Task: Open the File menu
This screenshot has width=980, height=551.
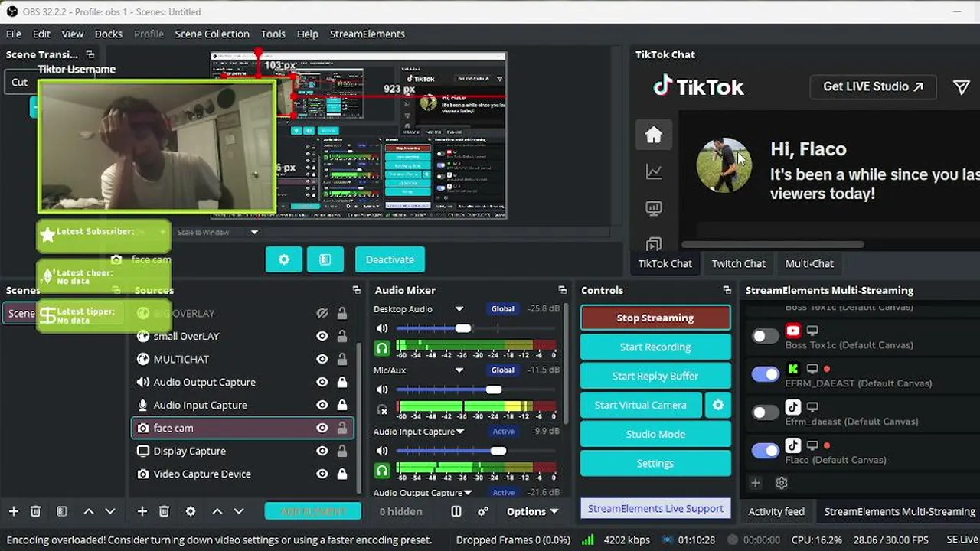Action: coord(14,34)
